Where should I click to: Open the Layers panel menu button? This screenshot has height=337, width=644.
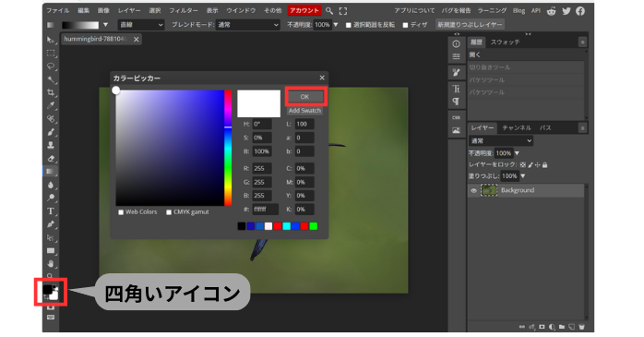[x=582, y=128]
